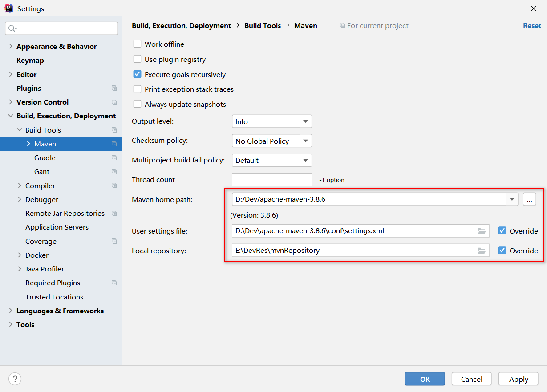Image resolution: width=547 pixels, height=392 pixels.
Task: Click the Maven home path text field
Action: pyautogui.click(x=369, y=199)
